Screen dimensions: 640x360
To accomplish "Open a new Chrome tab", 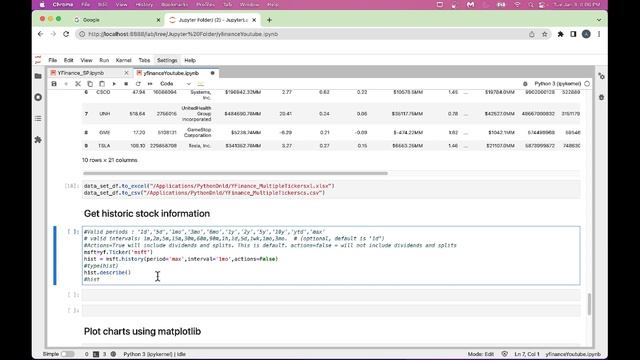I will pos(269,20).
